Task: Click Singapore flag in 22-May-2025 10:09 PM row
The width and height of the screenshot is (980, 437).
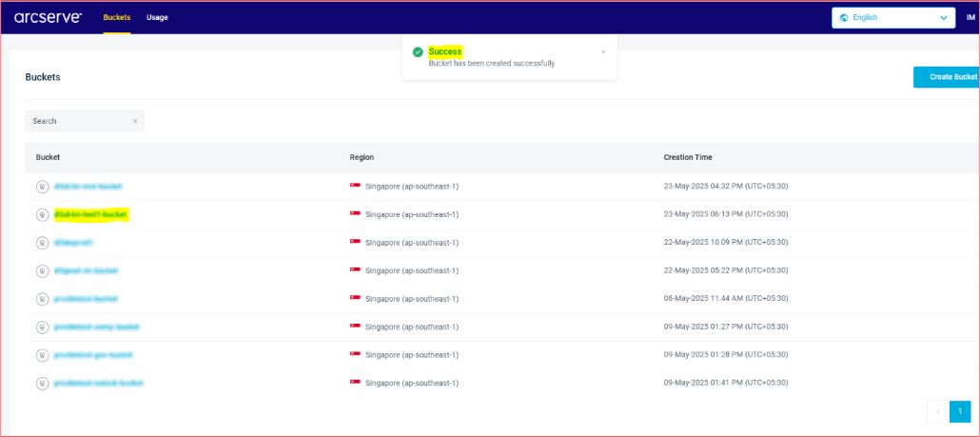Action: [355, 241]
